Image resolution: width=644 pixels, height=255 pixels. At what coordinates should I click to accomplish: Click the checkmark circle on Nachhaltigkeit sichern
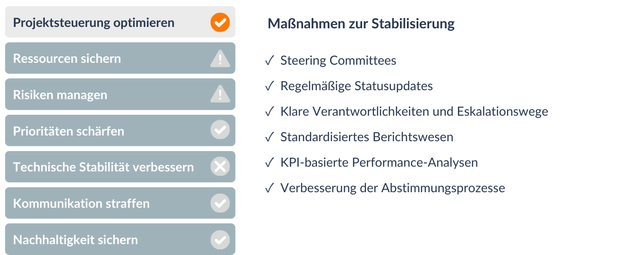coord(220,239)
